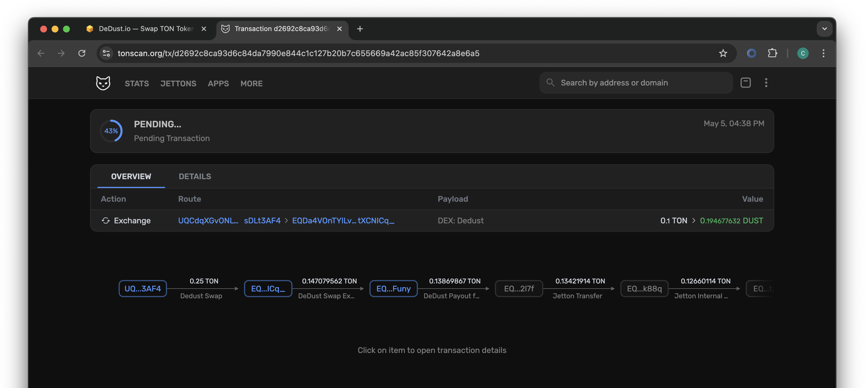Screen dimensions: 868x388
Task: Open the Chrome profile avatar
Action: coord(803,53)
